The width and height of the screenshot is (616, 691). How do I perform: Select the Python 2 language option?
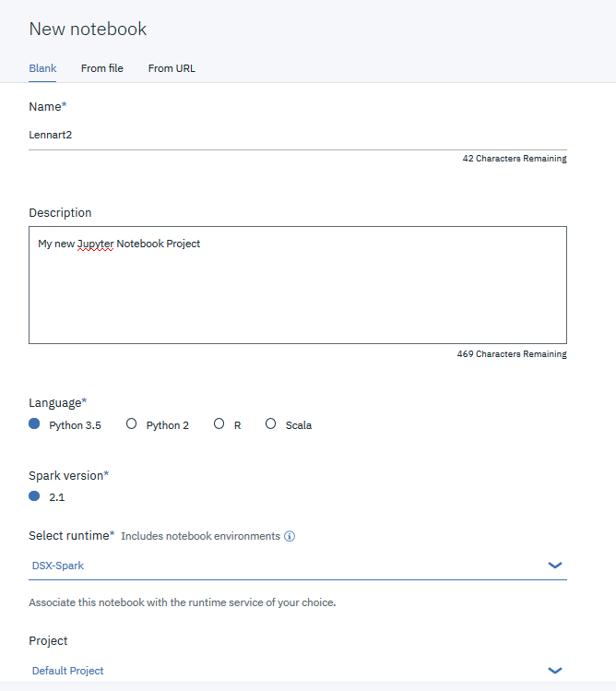[131, 424]
